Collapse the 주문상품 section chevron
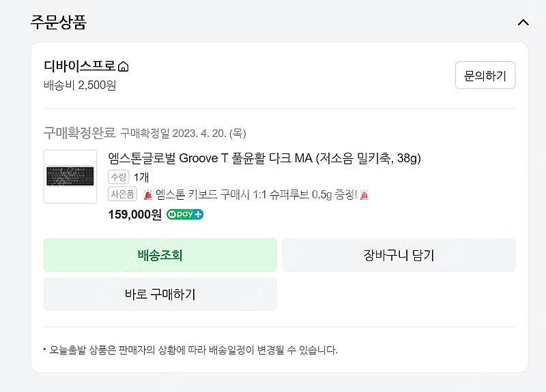 523,22
